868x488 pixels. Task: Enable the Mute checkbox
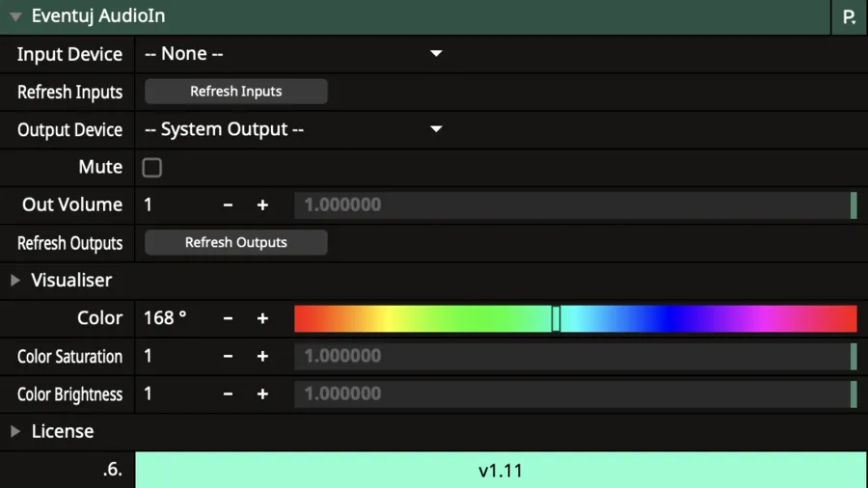tap(151, 167)
